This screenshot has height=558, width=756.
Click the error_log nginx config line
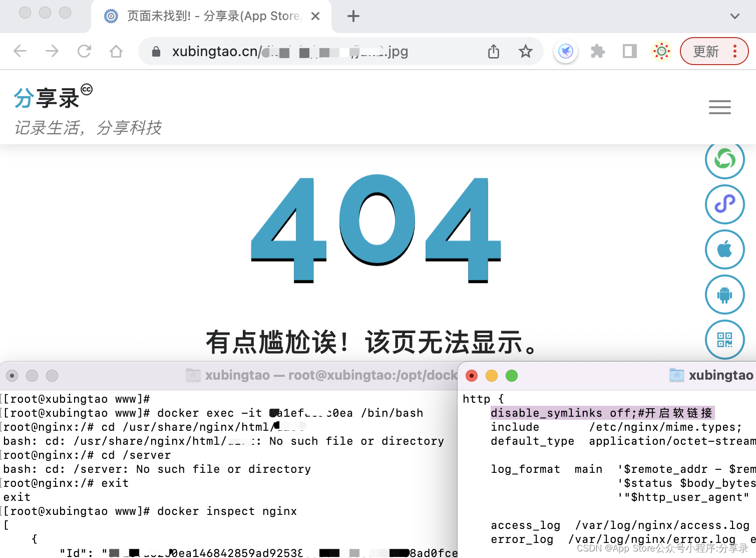(623, 539)
